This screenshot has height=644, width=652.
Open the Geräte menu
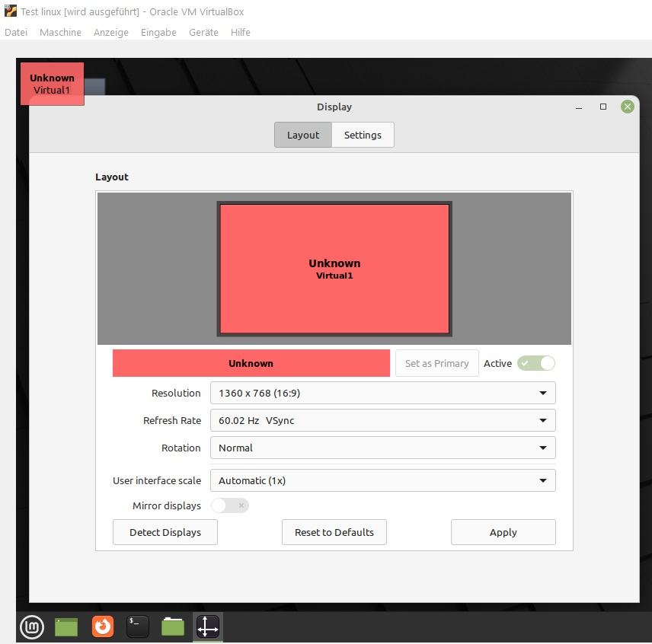point(203,33)
